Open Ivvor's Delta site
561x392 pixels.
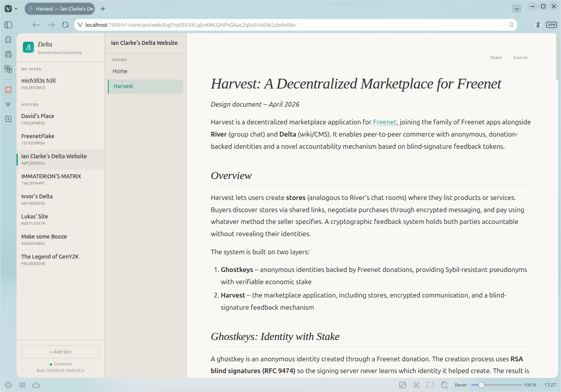[x=61, y=200]
